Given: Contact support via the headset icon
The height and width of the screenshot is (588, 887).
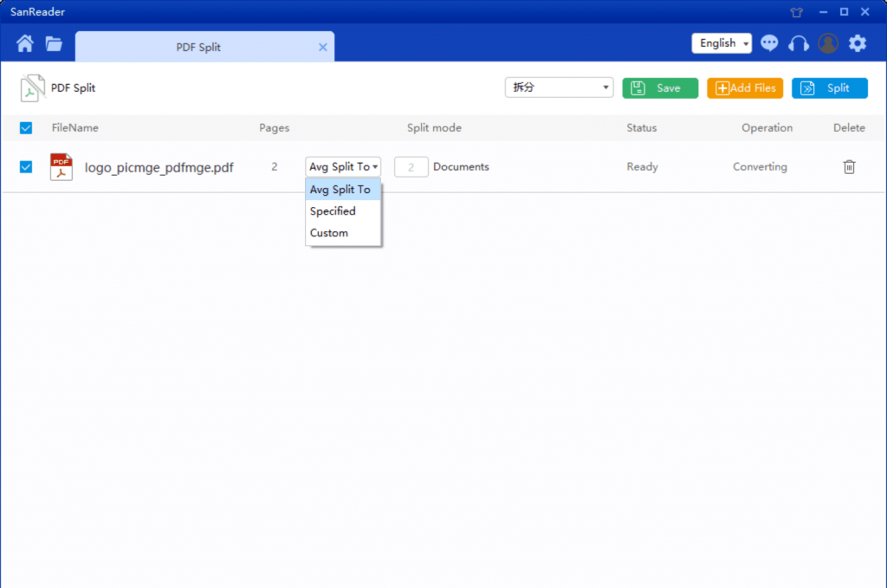Looking at the screenshot, I should (x=798, y=43).
